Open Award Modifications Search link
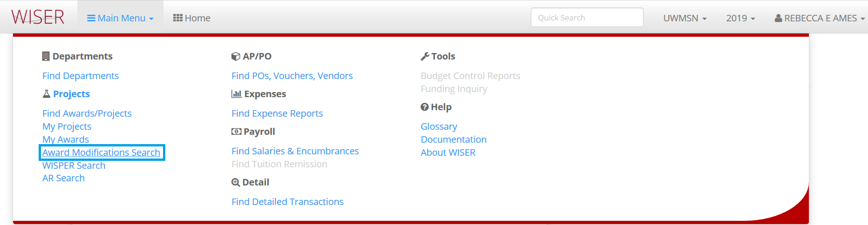This screenshot has width=868, height=225. (x=101, y=152)
